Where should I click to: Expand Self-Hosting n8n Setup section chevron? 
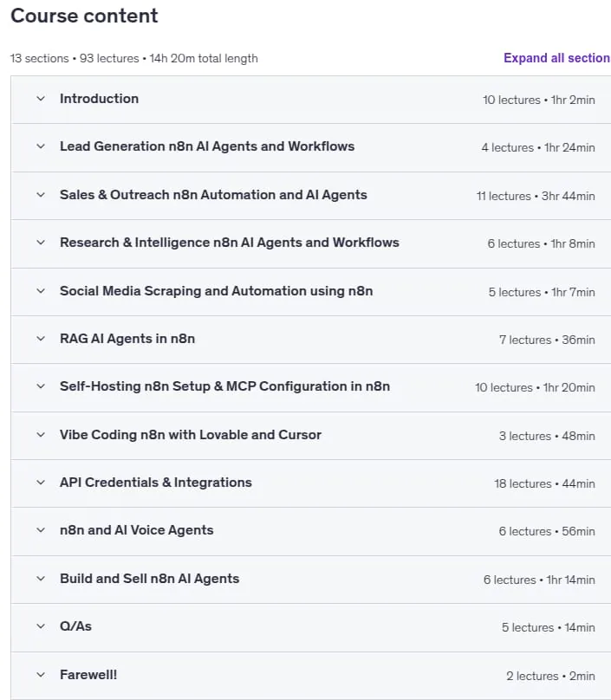click(41, 386)
